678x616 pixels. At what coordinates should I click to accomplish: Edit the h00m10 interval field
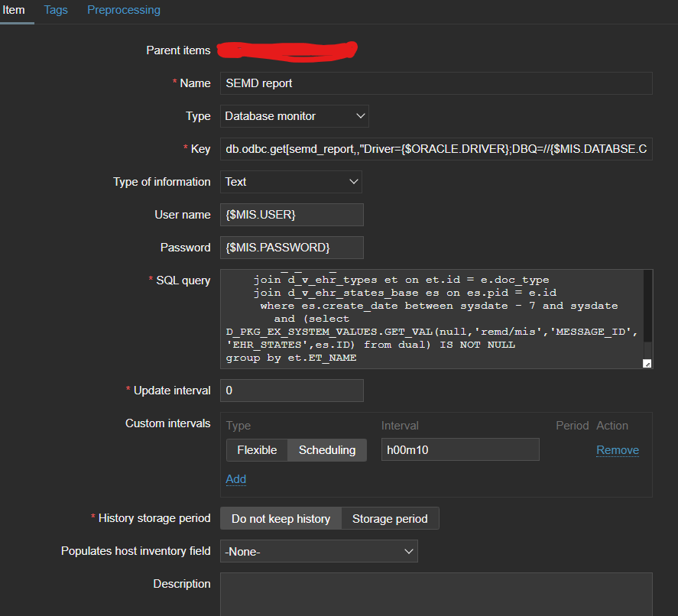(460, 450)
